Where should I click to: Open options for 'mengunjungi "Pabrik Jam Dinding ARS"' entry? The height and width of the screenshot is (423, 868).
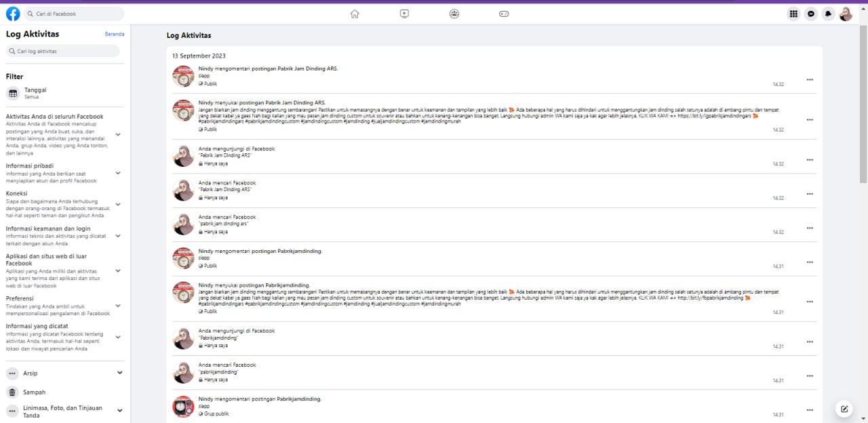point(810,159)
